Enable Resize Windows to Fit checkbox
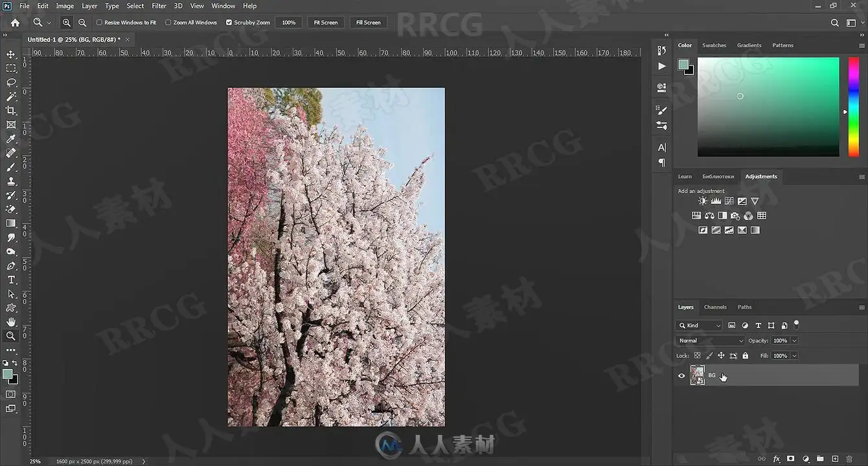Screen dimensions: 868x466 (99, 23)
